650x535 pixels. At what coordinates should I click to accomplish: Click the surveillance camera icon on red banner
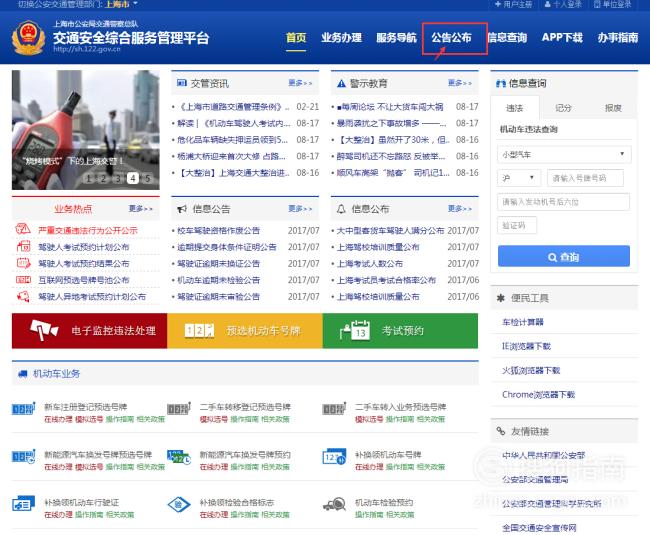[44, 330]
